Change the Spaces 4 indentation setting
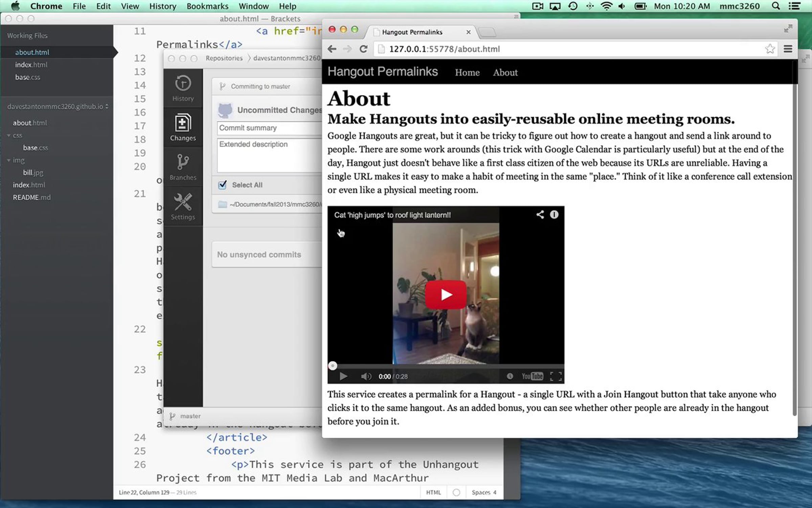Viewport: 812px width, 508px height. [484, 492]
